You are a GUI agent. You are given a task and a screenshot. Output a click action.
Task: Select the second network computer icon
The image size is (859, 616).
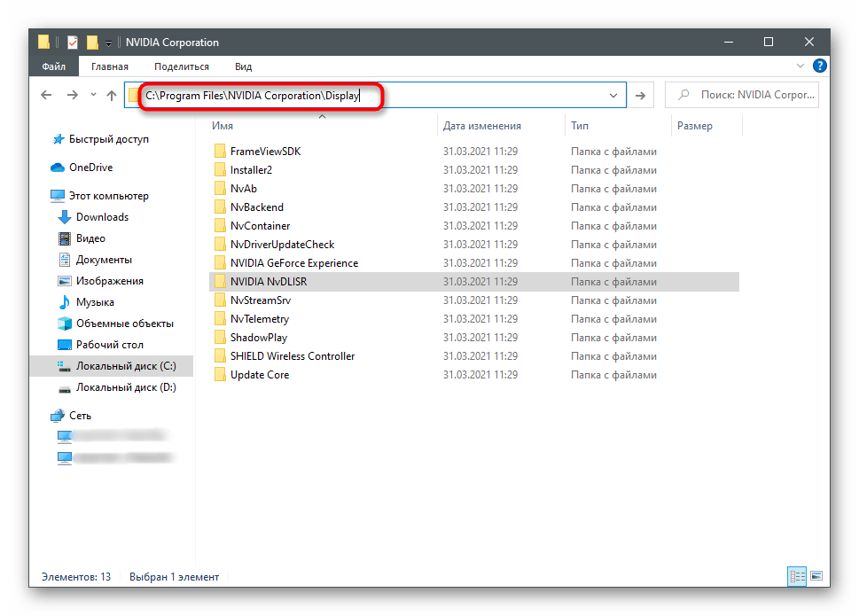pyautogui.click(x=65, y=458)
